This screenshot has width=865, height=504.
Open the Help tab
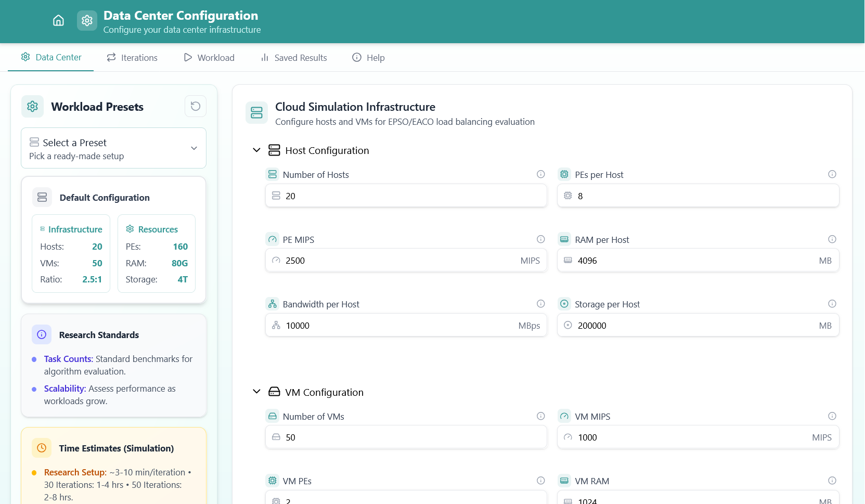pos(368,58)
